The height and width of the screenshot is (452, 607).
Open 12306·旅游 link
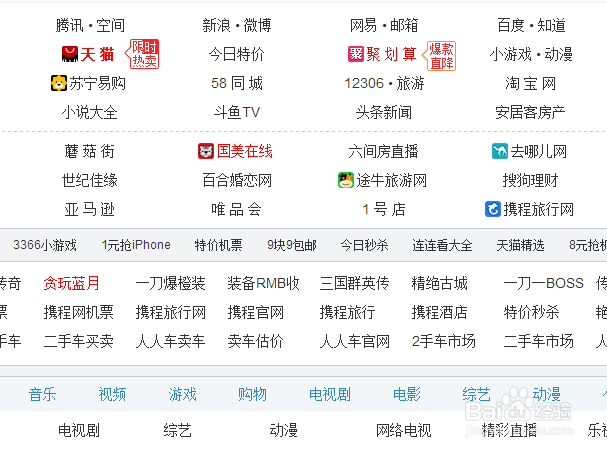point(384,83)
